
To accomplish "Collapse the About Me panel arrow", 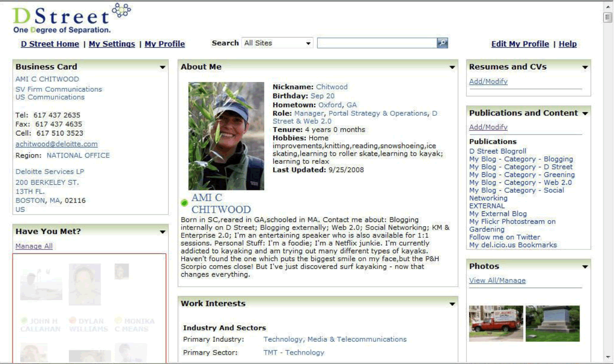I will 452,67.
